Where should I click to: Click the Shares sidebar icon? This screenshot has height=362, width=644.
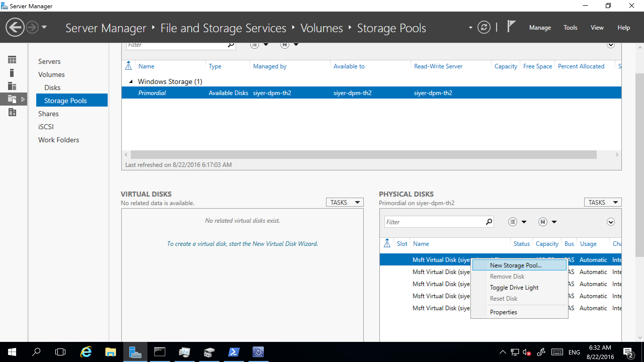click(x=48, y=114)
